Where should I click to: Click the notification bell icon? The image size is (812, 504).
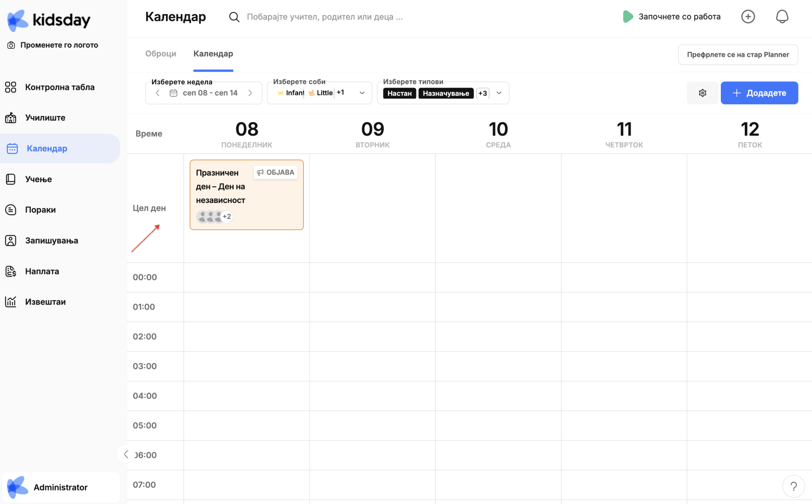coord(782,17)
